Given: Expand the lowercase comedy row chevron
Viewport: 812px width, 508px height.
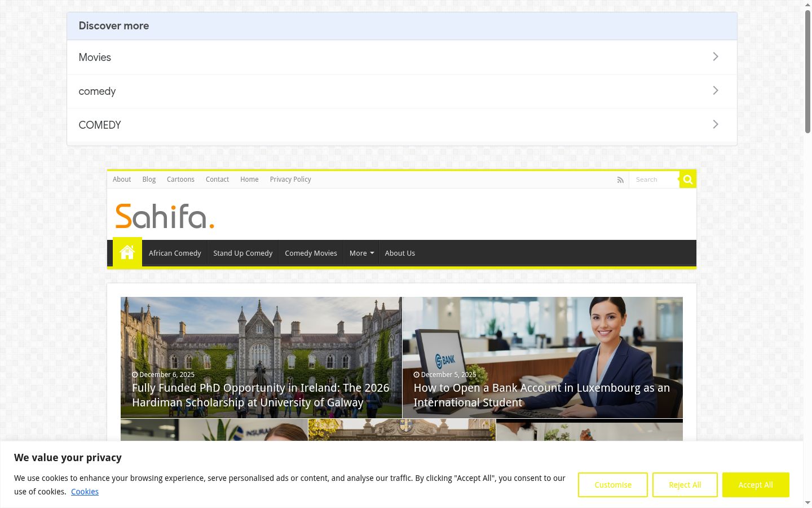Looking at the screenshot, I should tap(716, 90).
